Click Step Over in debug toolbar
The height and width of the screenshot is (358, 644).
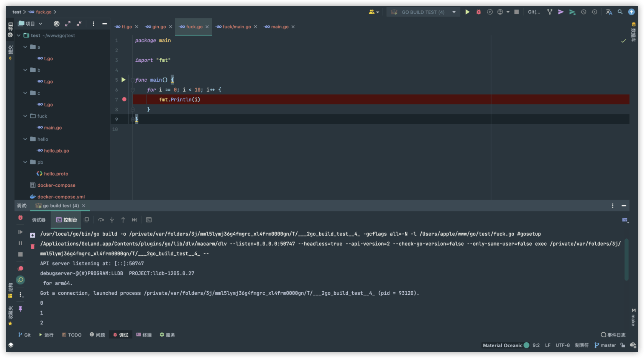(x=101, y=220)
